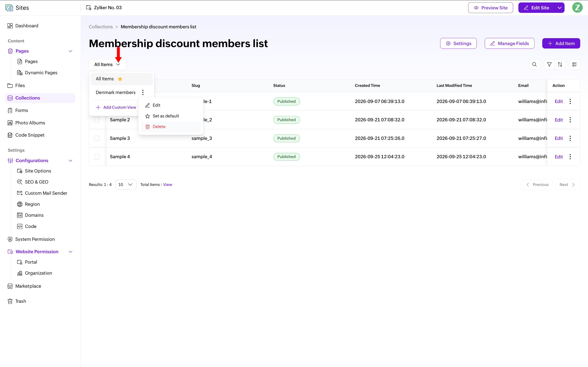
Task: Open the results per page dropdown showing 10
Action: 126,185
